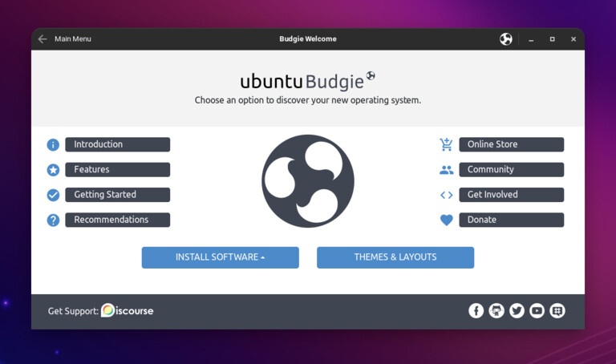
Task: Click the back arrow beside Main Menu
Action: point(43,38)
